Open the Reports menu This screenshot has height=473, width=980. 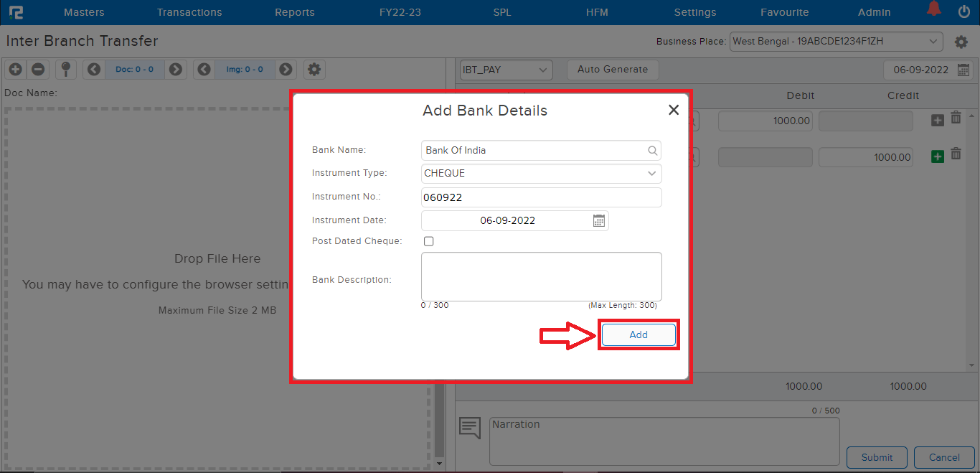tap(294, 12)
